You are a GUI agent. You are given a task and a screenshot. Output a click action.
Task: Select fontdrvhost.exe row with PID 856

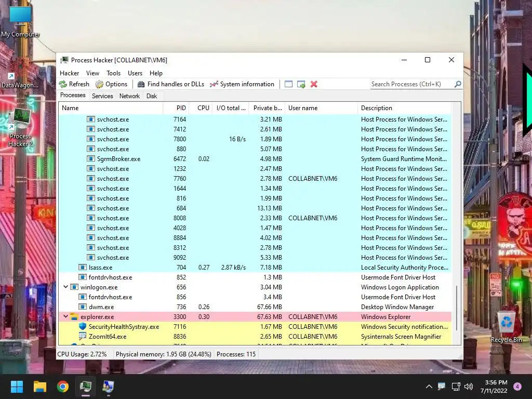pos(255,297)
